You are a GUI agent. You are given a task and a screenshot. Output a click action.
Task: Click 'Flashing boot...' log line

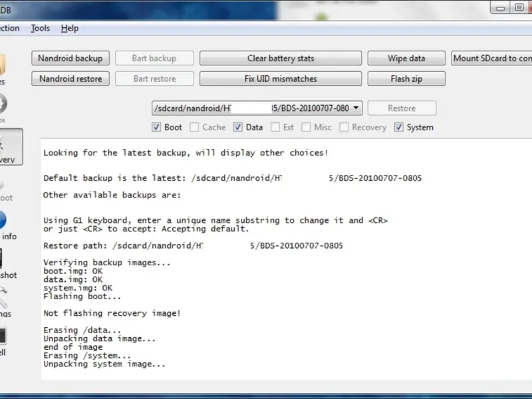[82, 297]
